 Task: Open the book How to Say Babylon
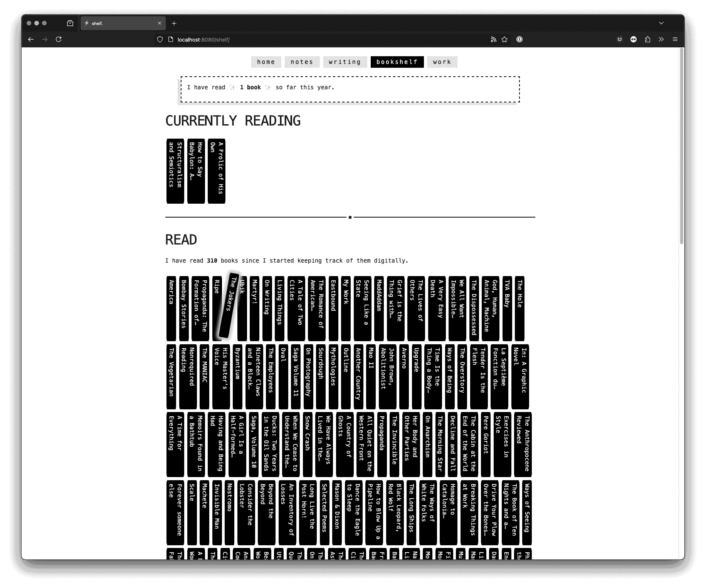[x=196, y=171]
